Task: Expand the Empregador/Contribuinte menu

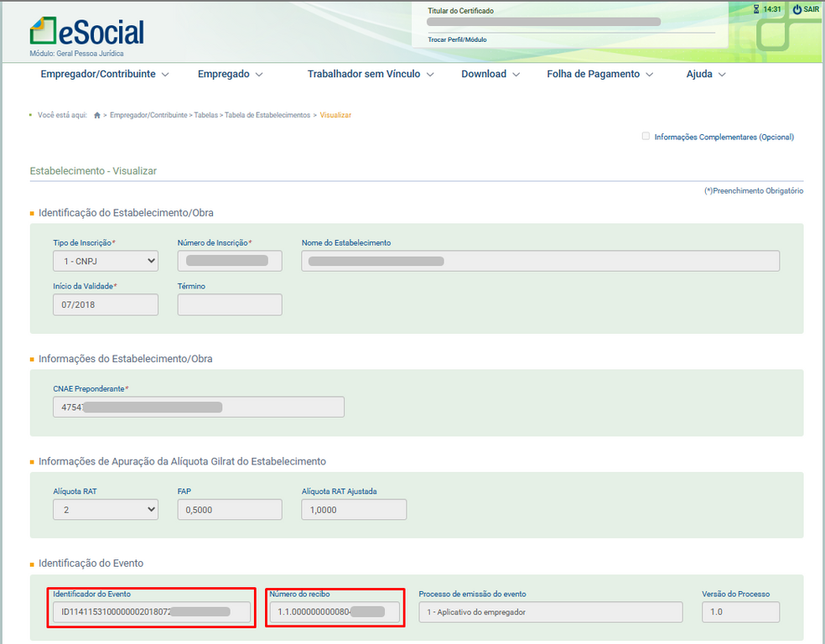Action: (x=105, y=74)
